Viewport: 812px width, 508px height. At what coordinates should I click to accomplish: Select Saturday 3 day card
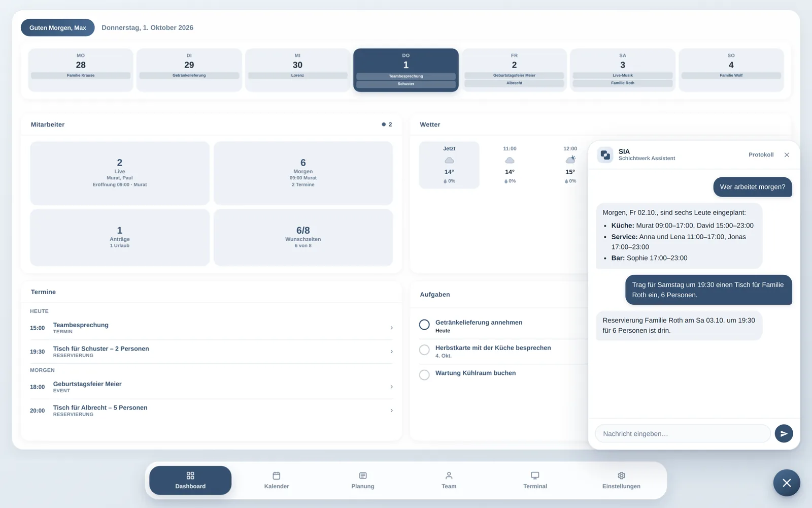pyautogui.click(x=623, y=70)
